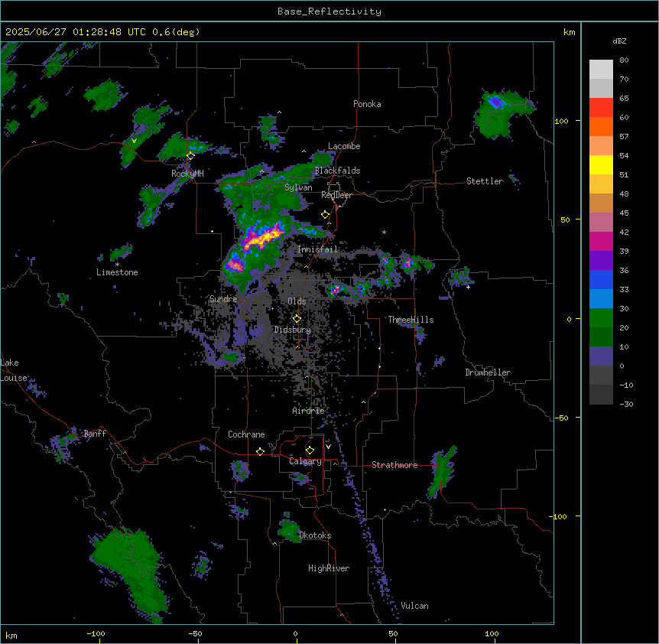Viewport: 659px width, 644px height.
Task: Select the green 30 dBZ color swatch
Action: 601,318
